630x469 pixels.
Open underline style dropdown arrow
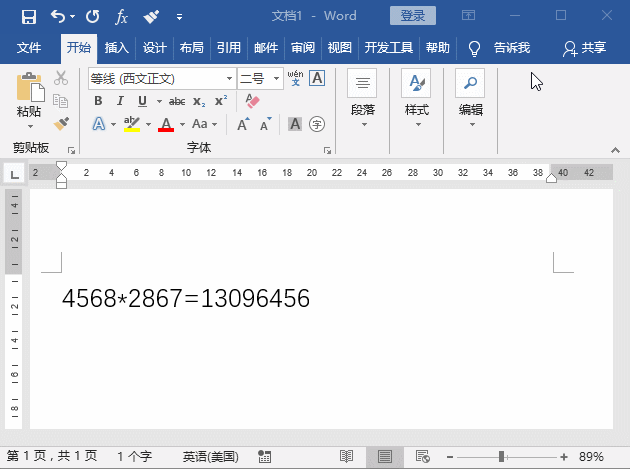159,101
